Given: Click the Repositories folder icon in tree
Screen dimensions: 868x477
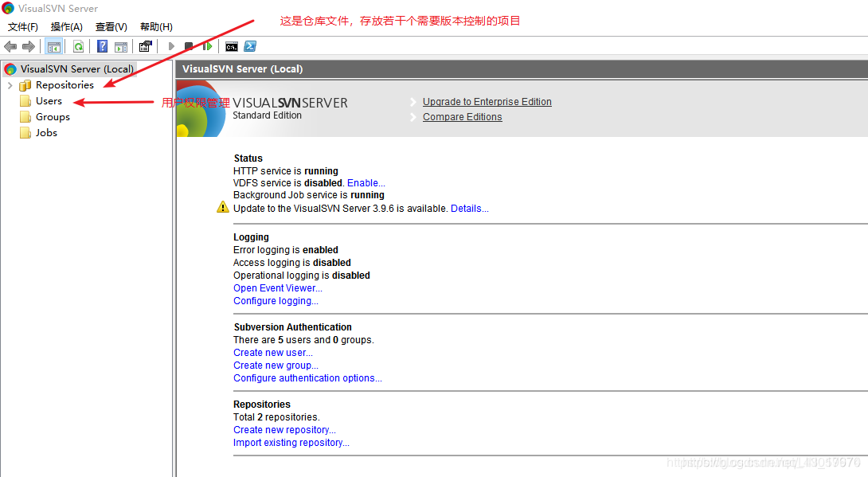Looking at the screenshot, I should [x=25, y=85].
